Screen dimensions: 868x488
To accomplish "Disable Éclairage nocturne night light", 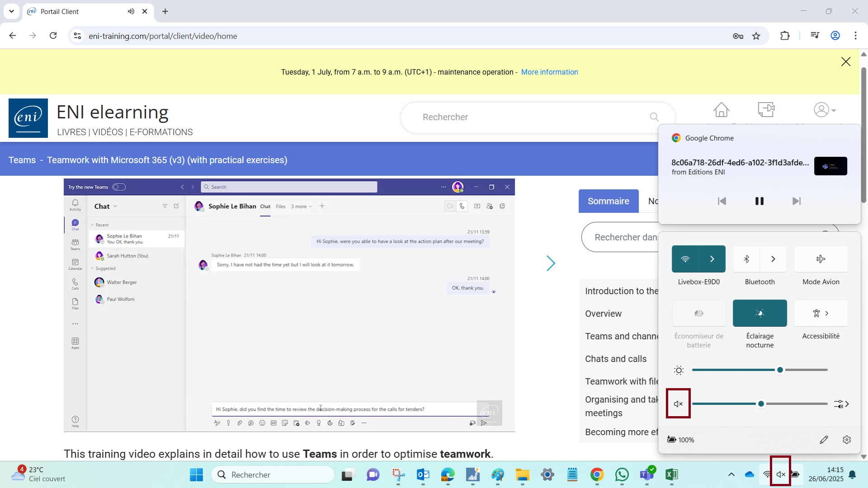I will [x=759, y=313].
